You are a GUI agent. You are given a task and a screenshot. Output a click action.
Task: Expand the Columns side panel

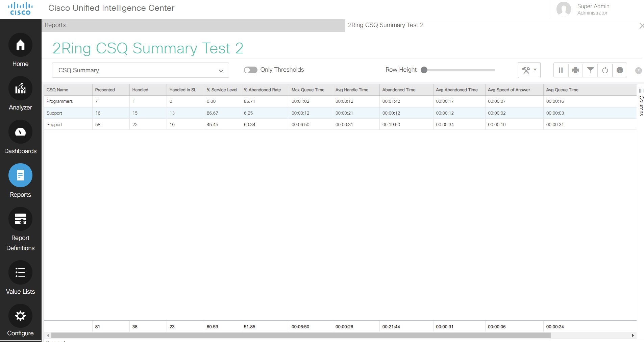pyautogui.click(x=641, y=101)
